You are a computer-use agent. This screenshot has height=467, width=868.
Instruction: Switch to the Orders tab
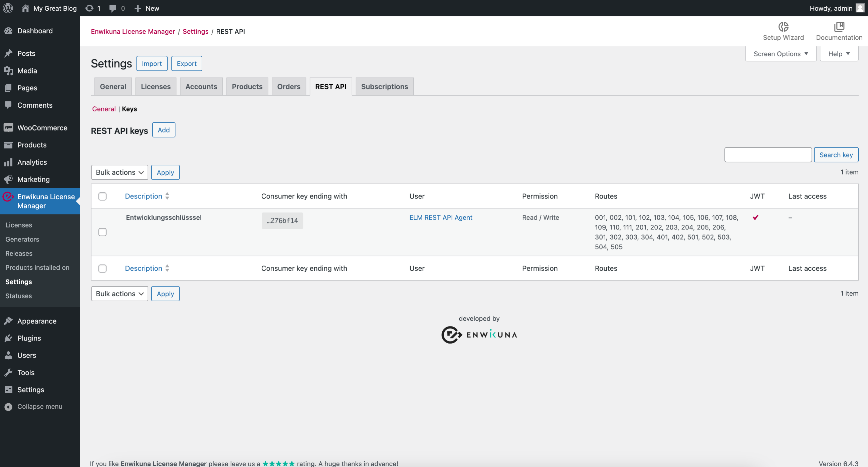288,86
